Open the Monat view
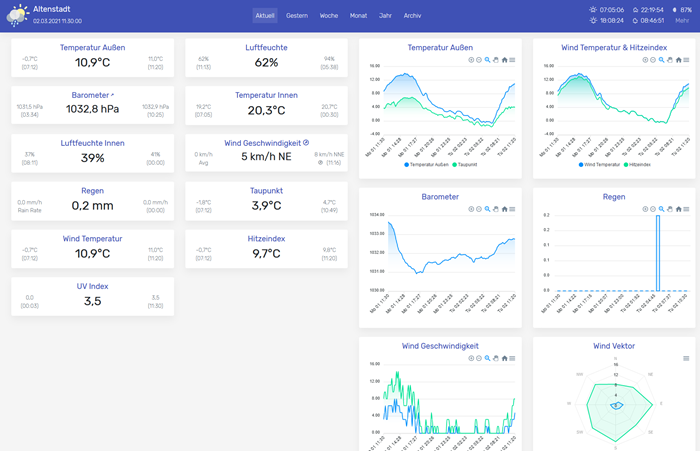 358,16
